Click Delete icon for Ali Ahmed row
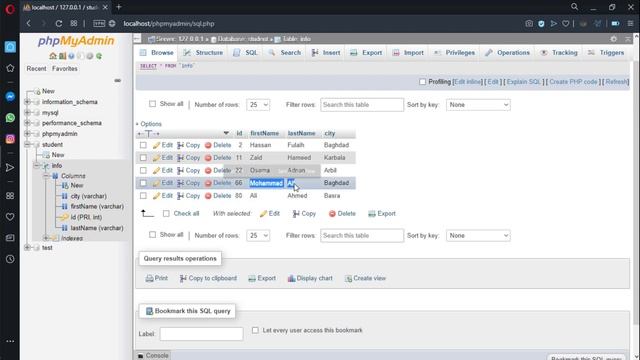Screen dimensions: 640x360 pyautogui.click(x=208, y=196)
